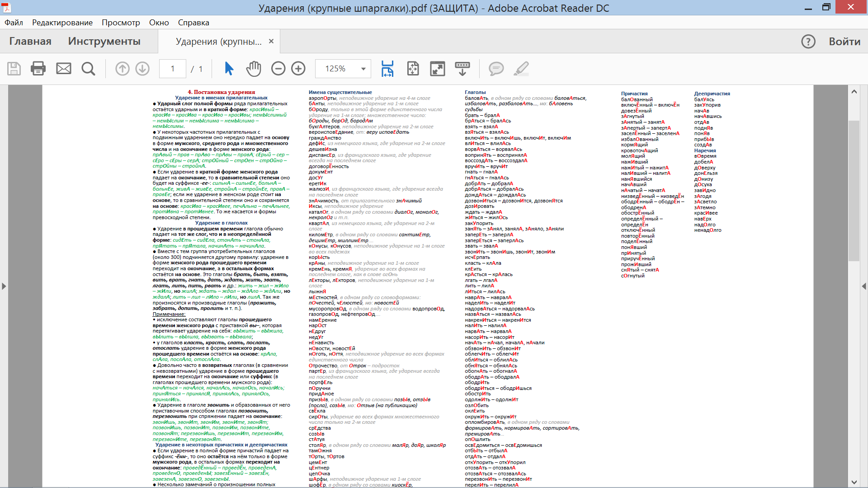Open the Окно menu
This screenshot has width=868, height=488.
(159, 23)
